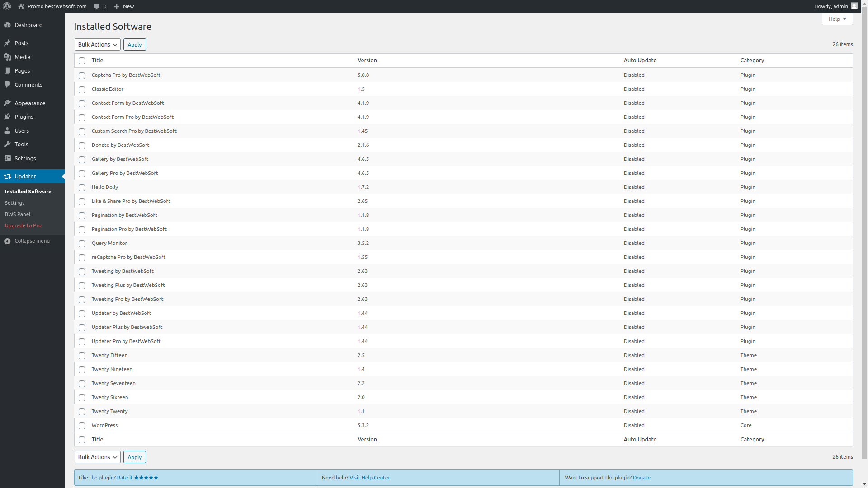Check the checkbox for Twenty Twenty theme
Viewport: 868px width, 488px height.
(81, 412)
